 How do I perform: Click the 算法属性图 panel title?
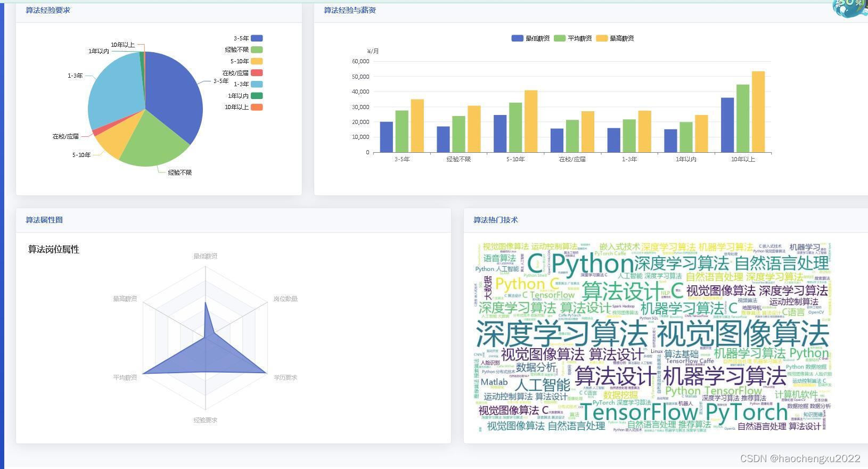point(44,220)
